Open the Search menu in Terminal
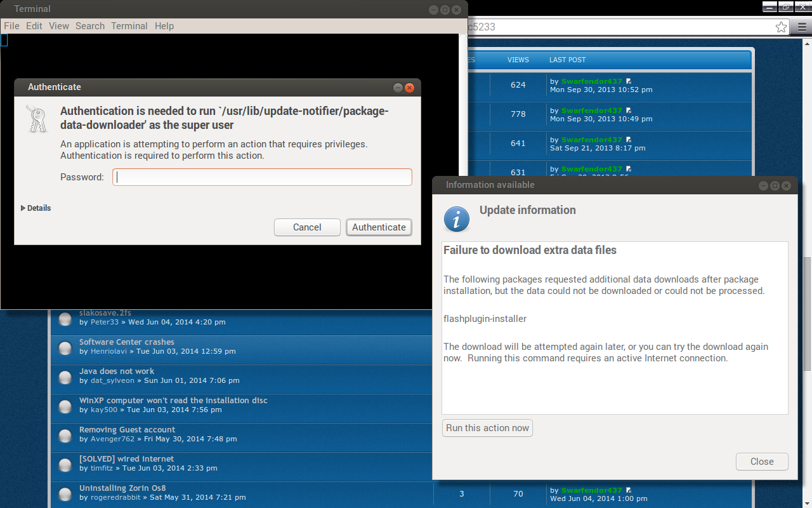The height and width of the screenshot is (508, 812). 90,26
